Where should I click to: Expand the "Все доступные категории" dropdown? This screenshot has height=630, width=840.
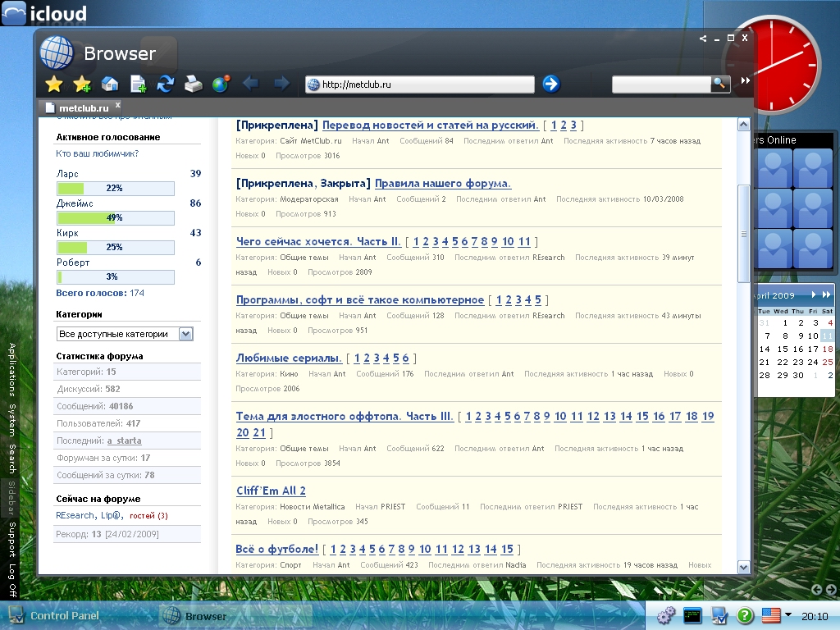[185, 334]
